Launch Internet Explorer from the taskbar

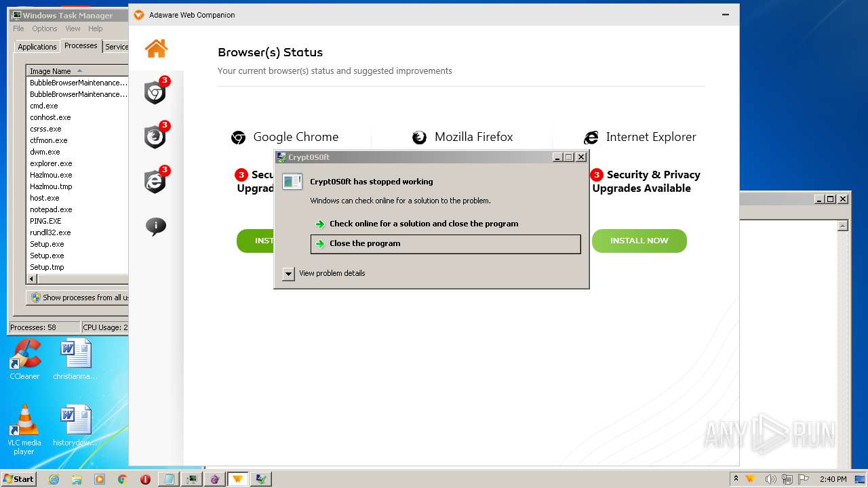[54, 479]
